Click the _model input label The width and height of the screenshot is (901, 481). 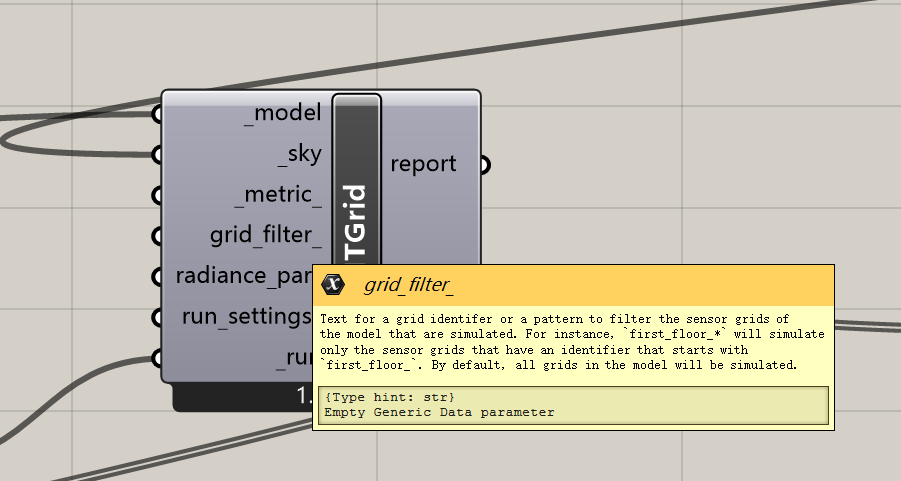tap(283, 113)
